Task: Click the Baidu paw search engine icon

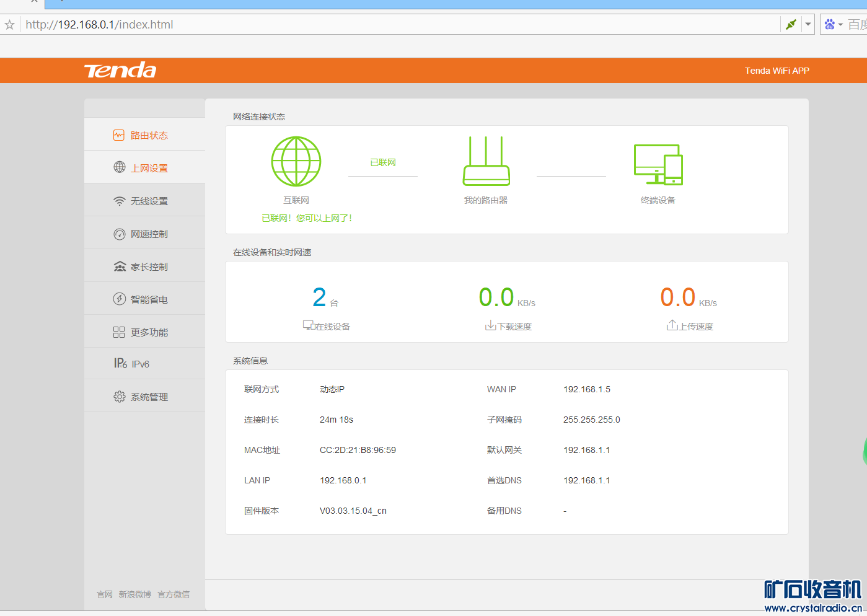Action: pyautogui.click(x=829, y=24)
